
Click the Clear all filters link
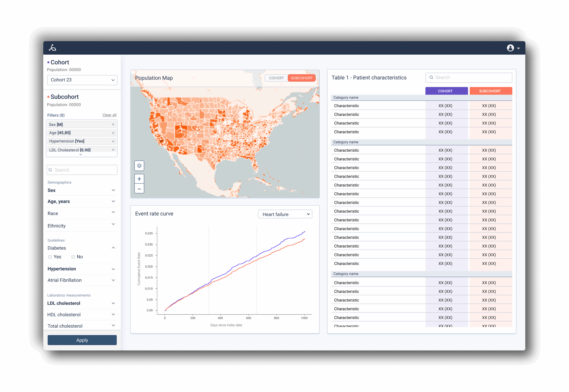(109, 115)
